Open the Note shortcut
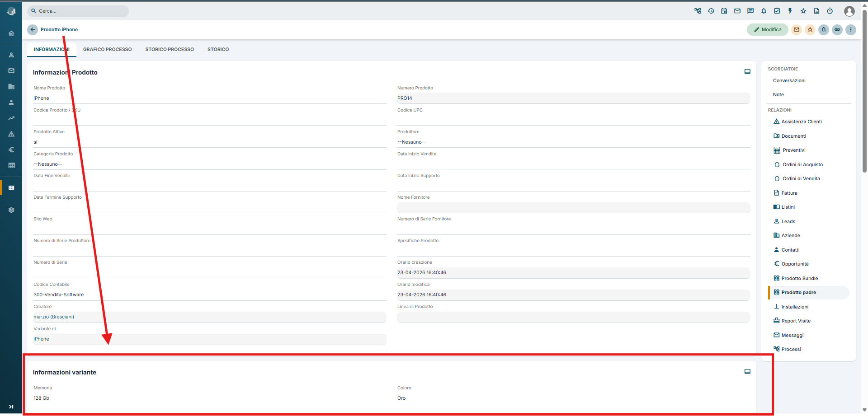This screenshot has height=416, width=868. tap(778, 94)
